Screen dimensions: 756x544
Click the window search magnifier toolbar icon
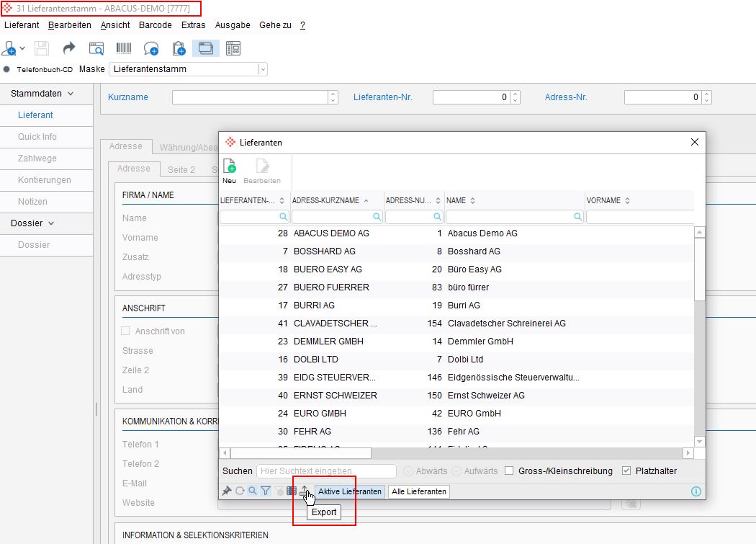[x=96, y=48]
